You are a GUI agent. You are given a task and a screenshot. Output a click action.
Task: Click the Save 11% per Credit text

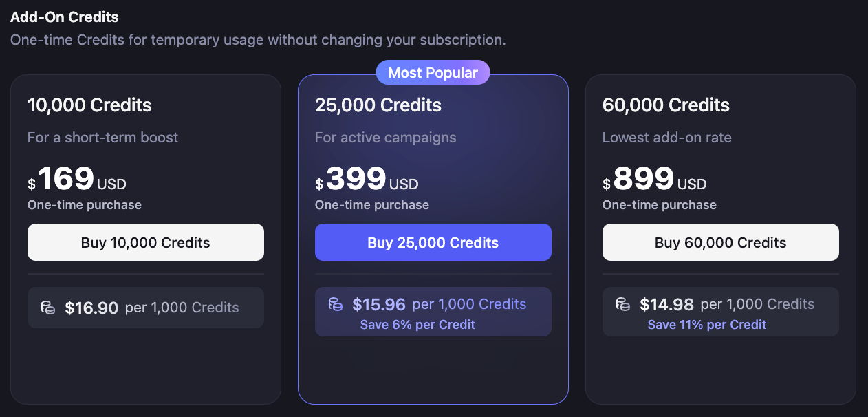pos(707,325)
